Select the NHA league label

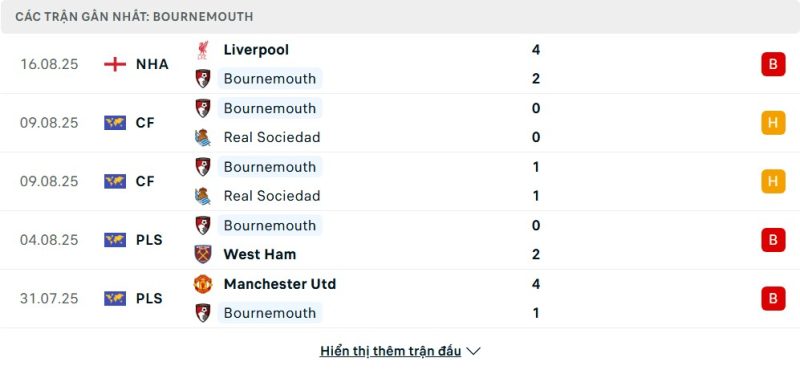tap(152, 64)
